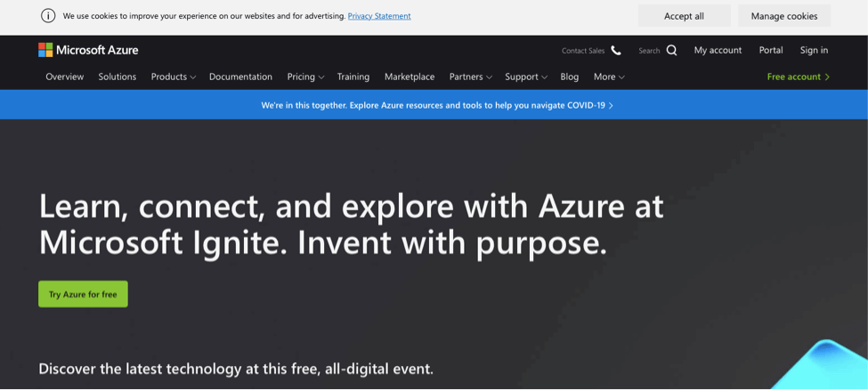Click the Contact Sales text link
Viewport: 868px width, 390px height.
click(x=583, y=51)
